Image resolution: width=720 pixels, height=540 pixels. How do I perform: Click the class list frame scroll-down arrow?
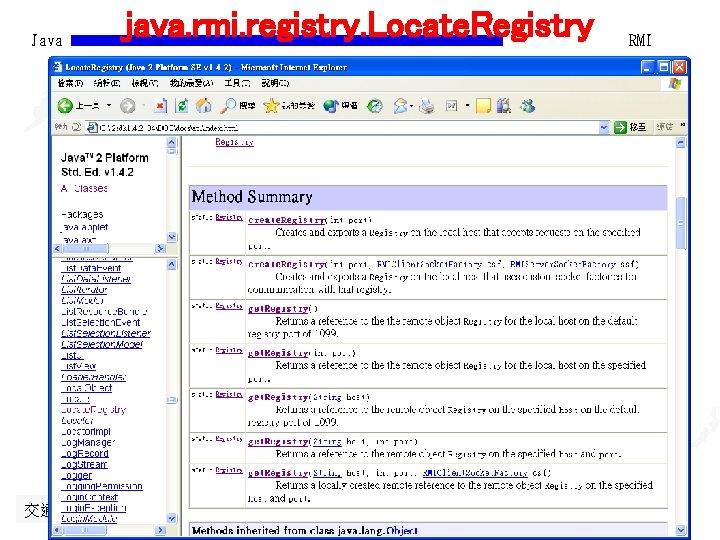click(171, 518)
